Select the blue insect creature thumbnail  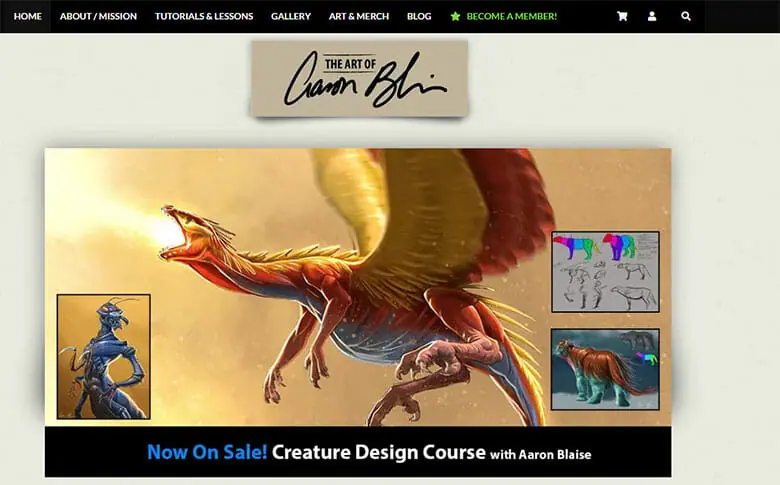103,357
